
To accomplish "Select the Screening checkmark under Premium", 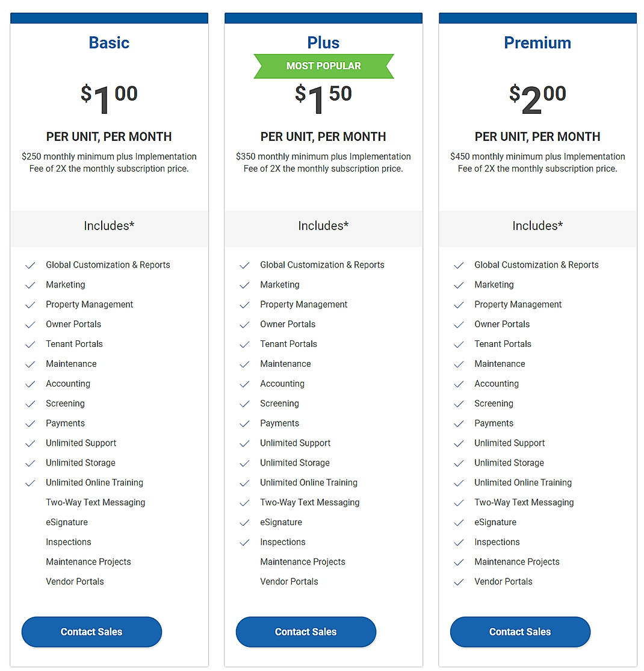I will tap(459, 404).
